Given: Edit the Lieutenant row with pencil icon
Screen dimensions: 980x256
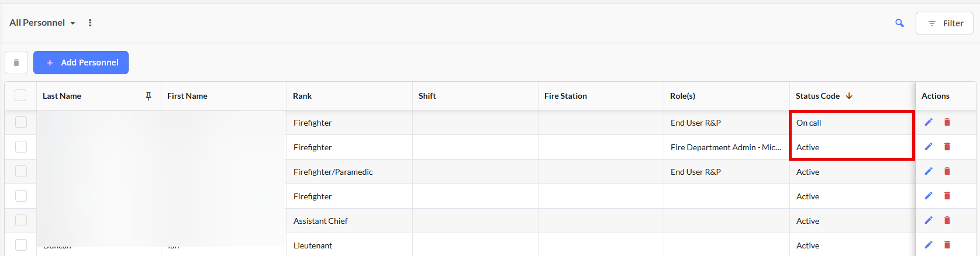Looking at the screenshot, I should click(928, 245).
